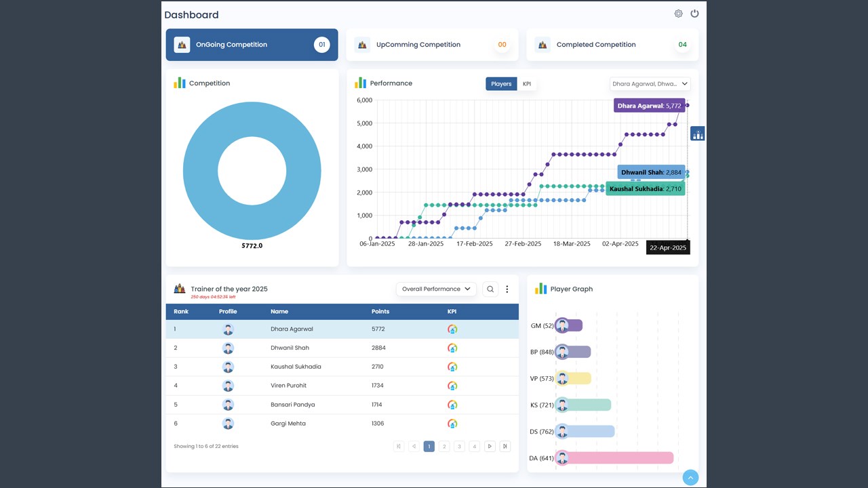Click Dhara Agarwal's KPI gauge icon
The height and width of the screenshot is (488, 868).
(x=452, y=329)
